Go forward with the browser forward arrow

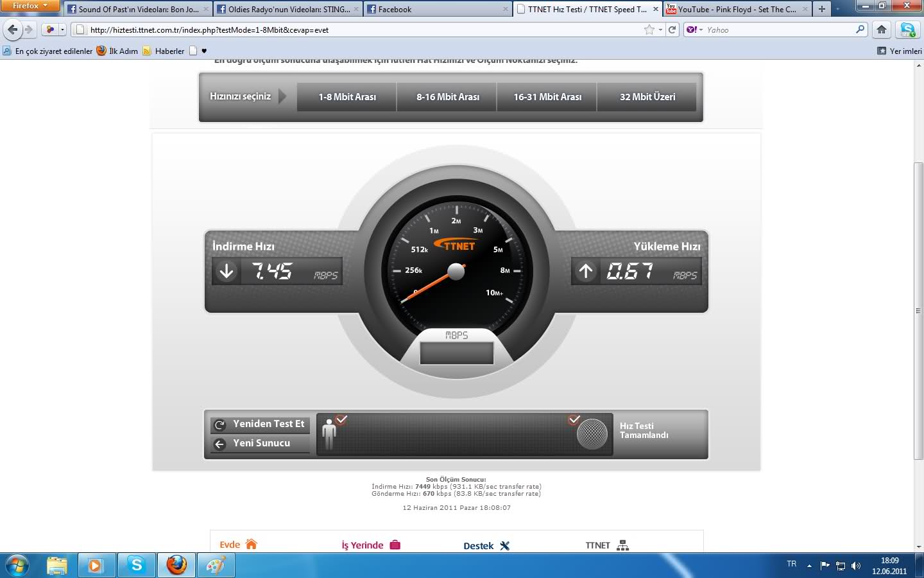[x=29, y=30]
